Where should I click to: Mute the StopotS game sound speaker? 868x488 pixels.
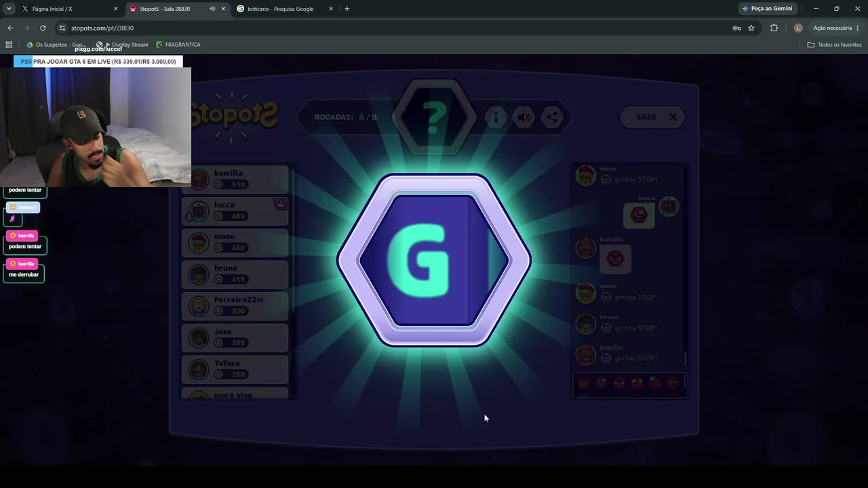click(524, 117)
